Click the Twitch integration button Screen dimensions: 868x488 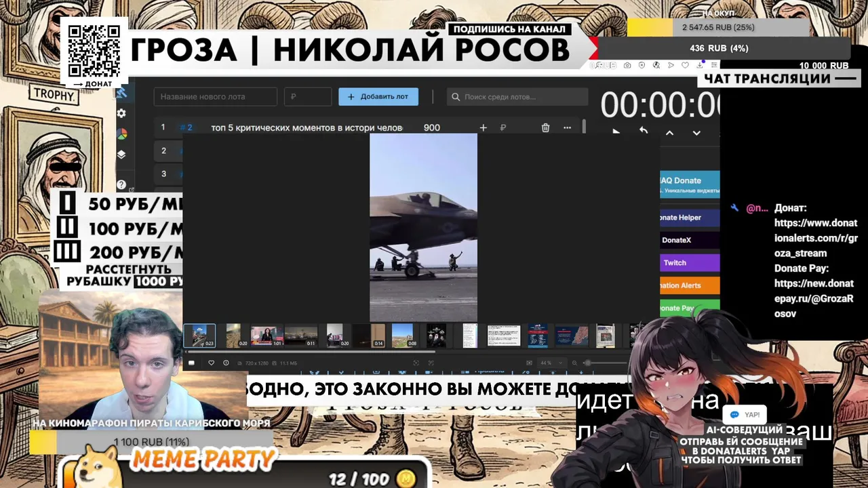(690, 263)
